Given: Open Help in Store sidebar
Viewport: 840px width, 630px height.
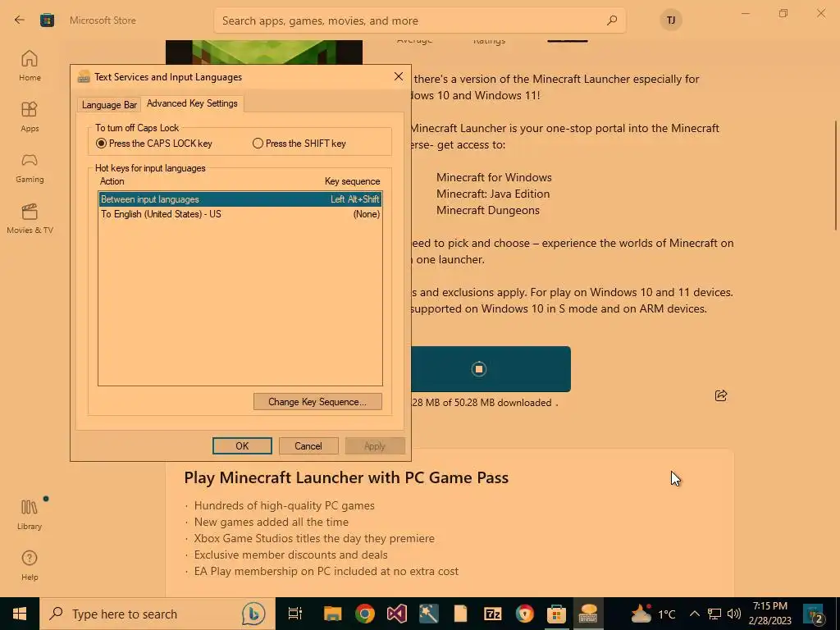Looking at the screenshot, I should click(x=30, y=566).
